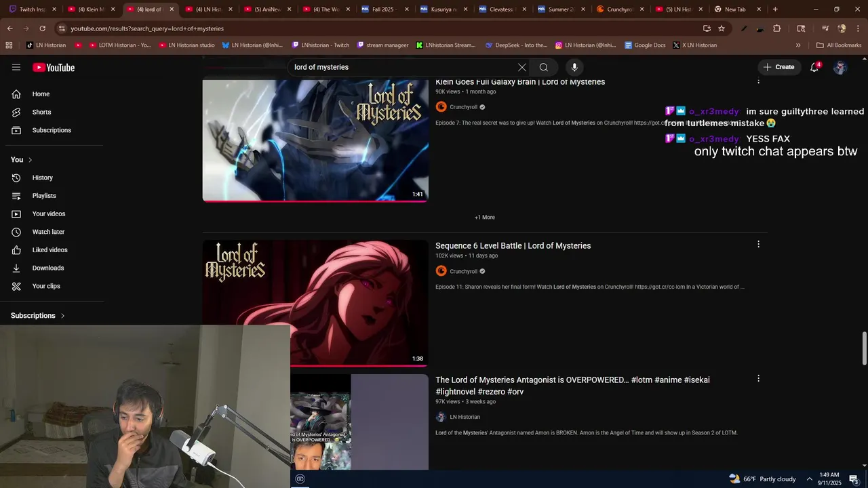Click the address bar URL

(147, 28)
